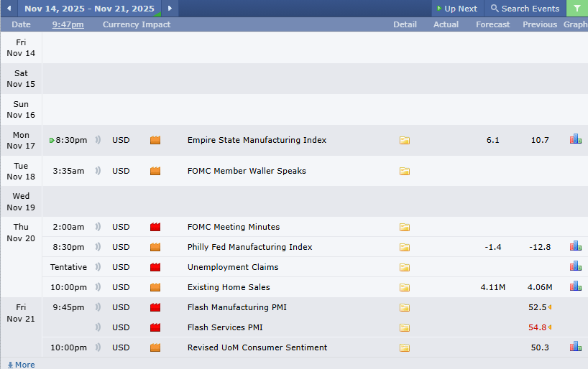Expand the More events link
The width and height of the screenshot is (588, 369).
pos(20,364)
